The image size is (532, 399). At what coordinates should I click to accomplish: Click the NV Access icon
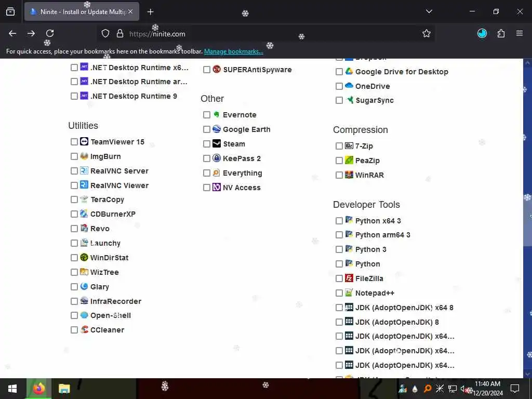pos(217,187)
